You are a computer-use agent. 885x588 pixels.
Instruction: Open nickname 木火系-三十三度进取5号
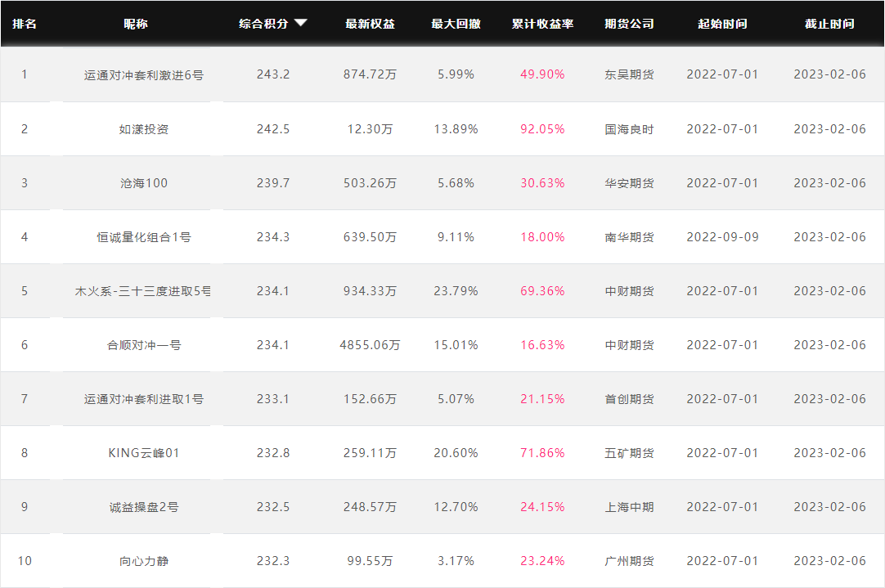[143, 291]
